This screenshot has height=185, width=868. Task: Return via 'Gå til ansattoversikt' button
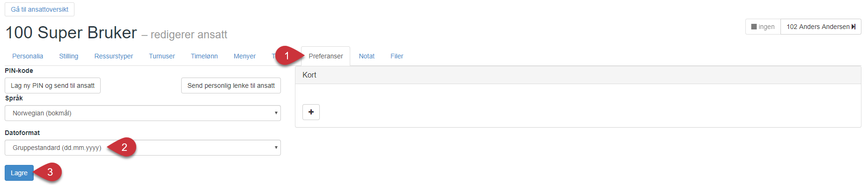click(x=39, y=9)
